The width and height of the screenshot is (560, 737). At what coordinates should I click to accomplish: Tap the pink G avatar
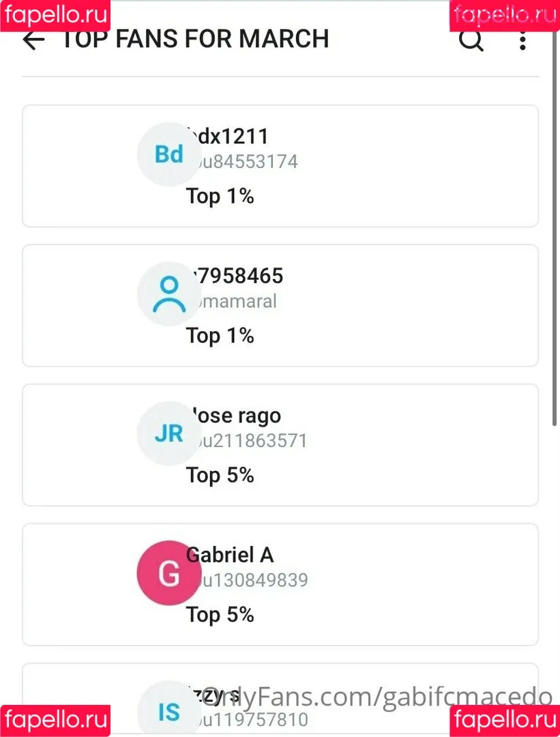169,573
